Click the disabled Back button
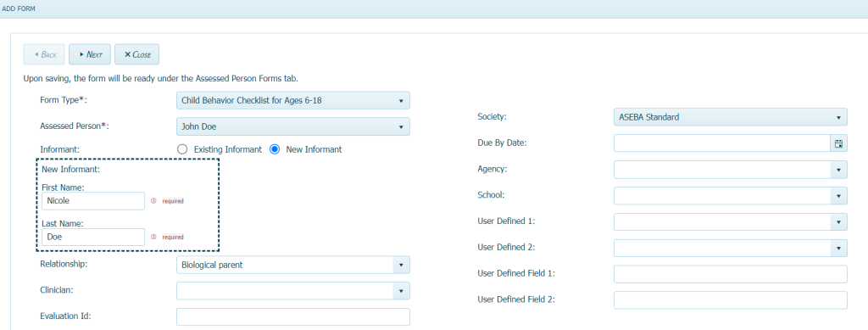The height and width of the screenshot is (330, 868). (x=44, y=54)
